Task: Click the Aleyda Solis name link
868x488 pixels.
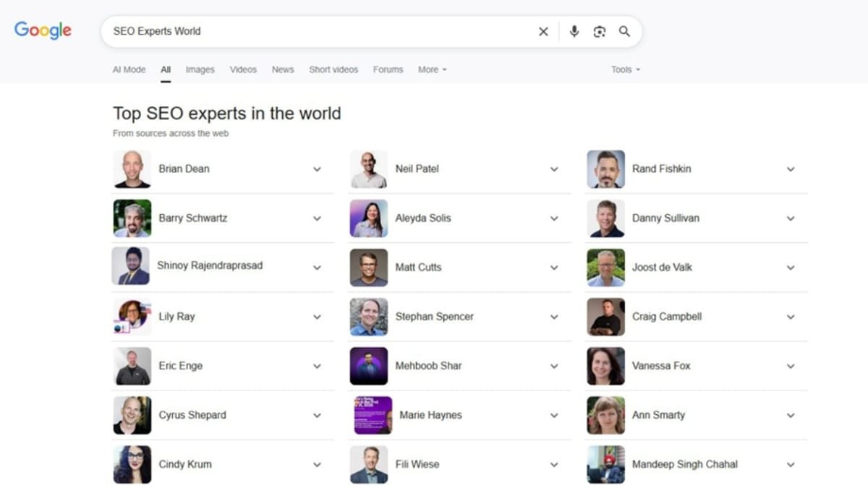Action: (423, 218)
